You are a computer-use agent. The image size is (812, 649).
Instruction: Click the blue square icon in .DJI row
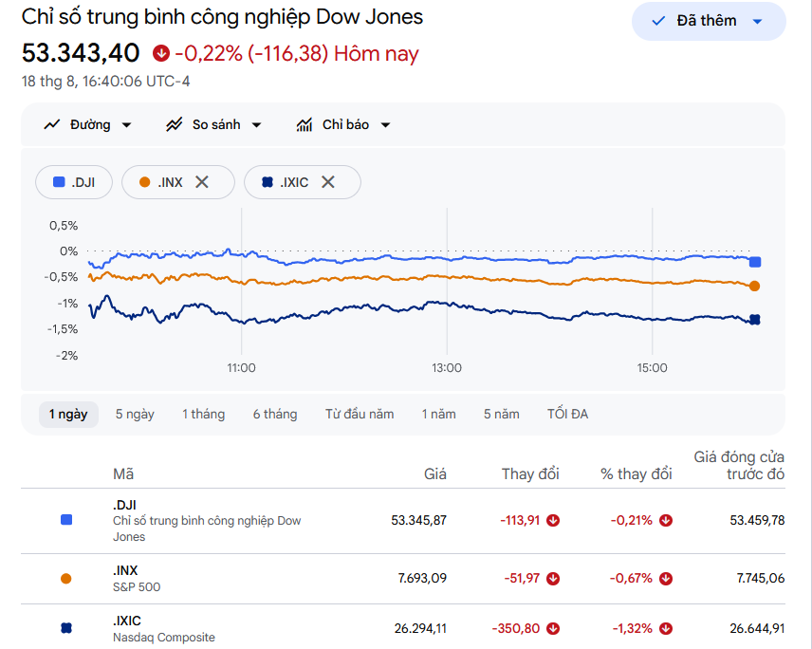coord(66,520)
